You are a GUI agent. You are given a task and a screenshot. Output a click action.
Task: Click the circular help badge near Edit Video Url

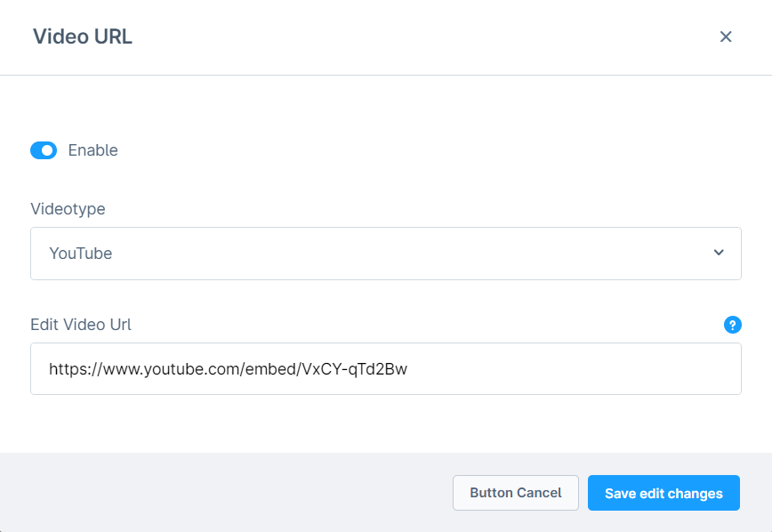tap(732, 325)
